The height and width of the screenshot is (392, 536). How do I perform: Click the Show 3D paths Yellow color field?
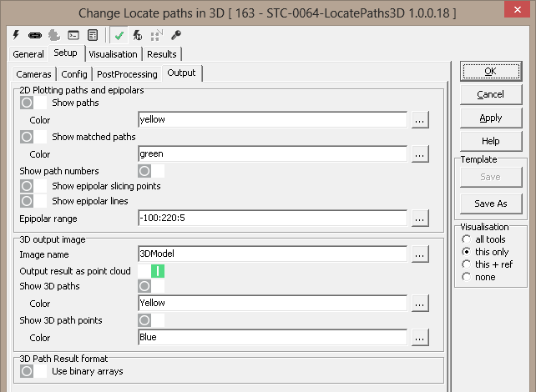pyautogui.click(x=272, y=304)
